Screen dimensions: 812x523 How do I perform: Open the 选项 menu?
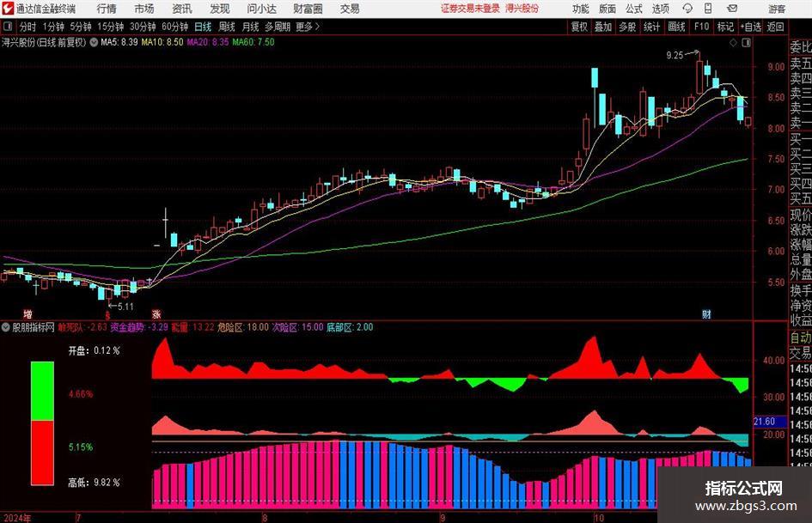660,9
